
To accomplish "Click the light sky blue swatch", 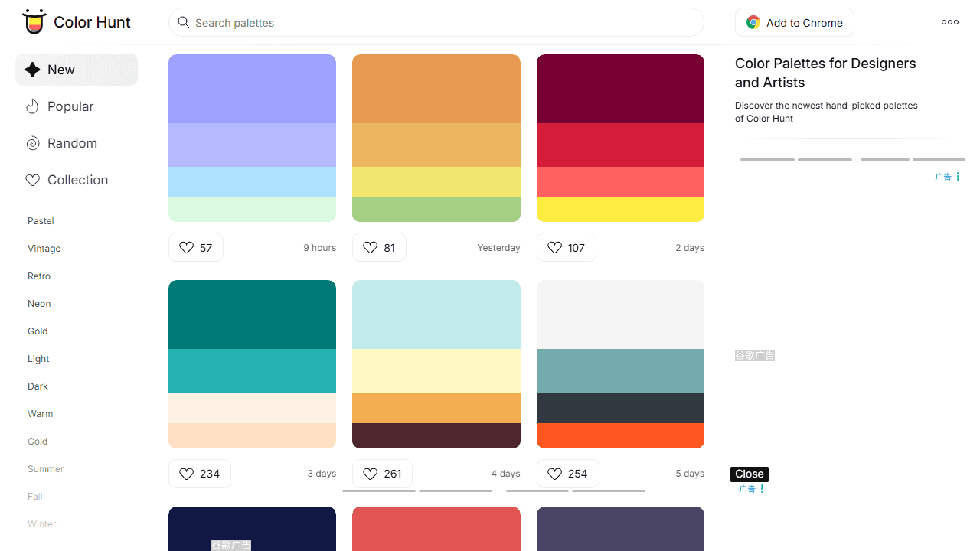I will (252, 182).
